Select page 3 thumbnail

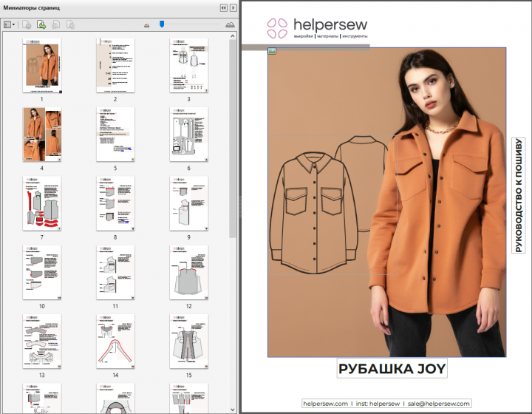tap(189, 66)
